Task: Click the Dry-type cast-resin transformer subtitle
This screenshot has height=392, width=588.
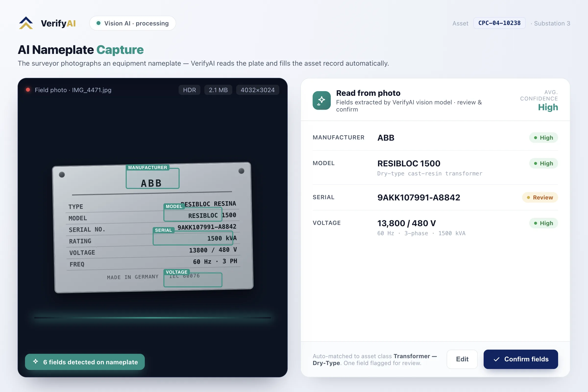Action: coord(430,173)
